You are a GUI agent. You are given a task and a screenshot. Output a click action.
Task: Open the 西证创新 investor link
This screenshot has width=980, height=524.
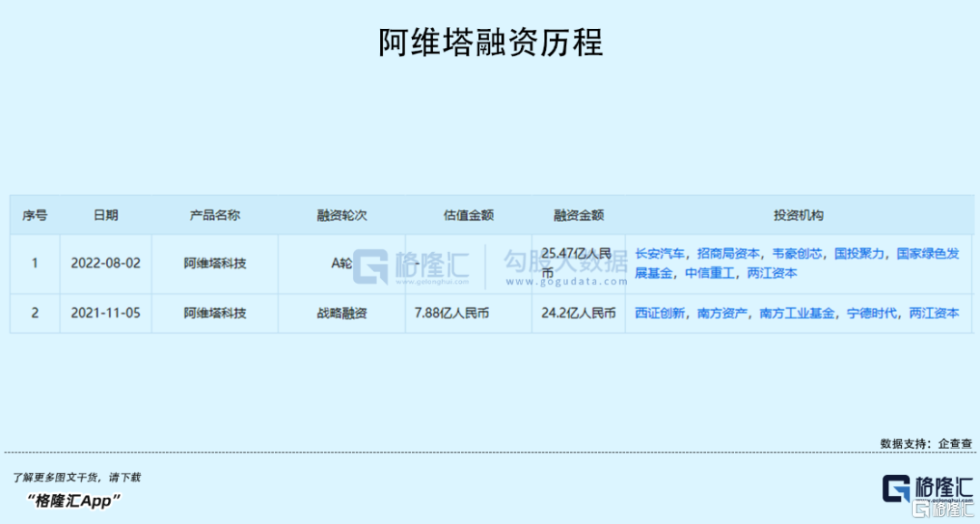(660, 313)
